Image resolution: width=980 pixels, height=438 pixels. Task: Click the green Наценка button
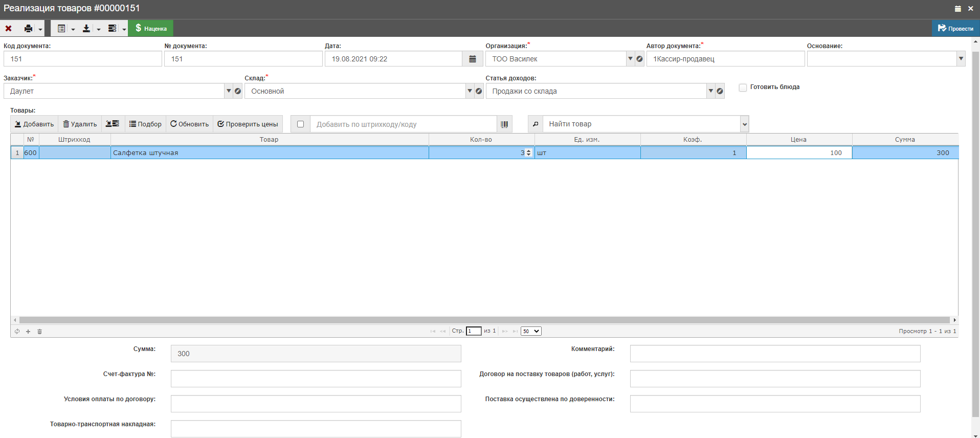(x=151, y=29)
